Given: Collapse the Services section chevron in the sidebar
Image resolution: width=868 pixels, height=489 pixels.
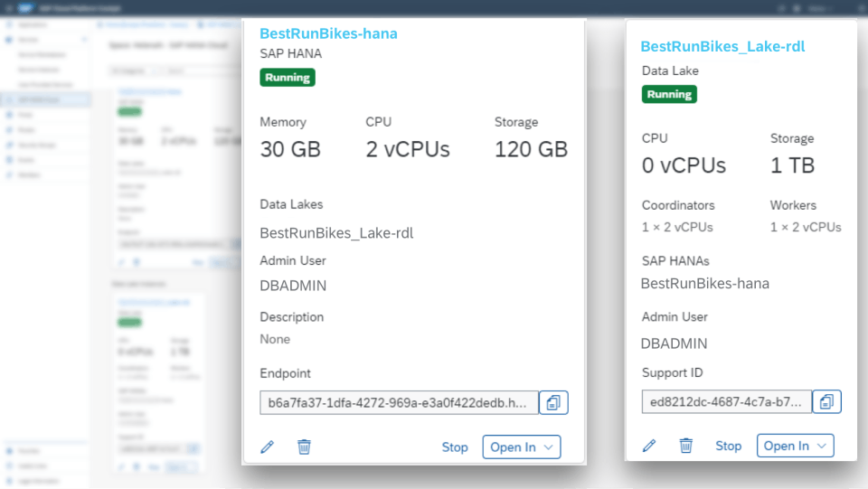Looking at the screenshot, I should coord(85,41).
